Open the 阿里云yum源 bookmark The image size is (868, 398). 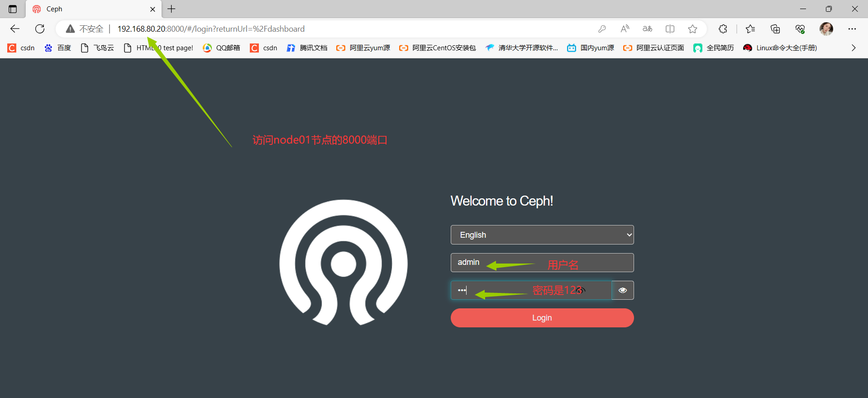[x=363, y=48]
